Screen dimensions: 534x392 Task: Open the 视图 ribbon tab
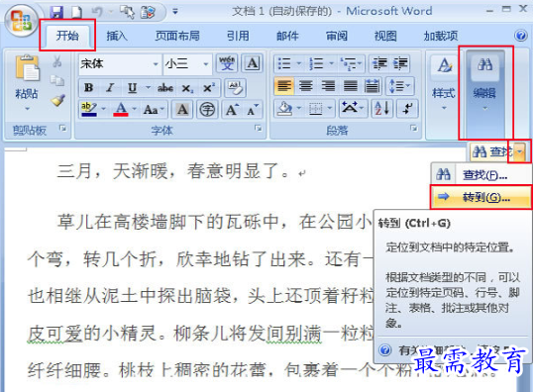(x=385, y=36)
